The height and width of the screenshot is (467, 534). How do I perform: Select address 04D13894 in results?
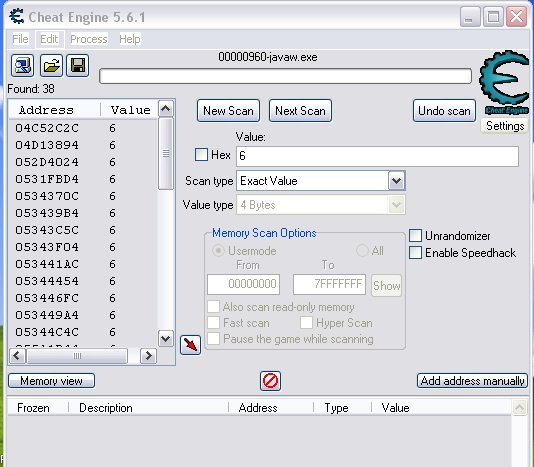pyautogui.click(x=47, y=145)
